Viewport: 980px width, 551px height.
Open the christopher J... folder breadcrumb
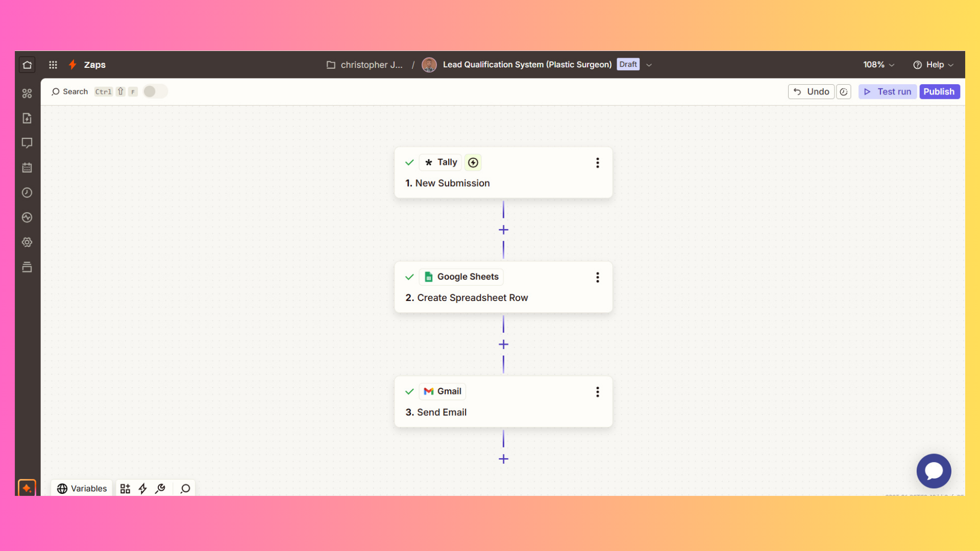(x=365, y=65)
